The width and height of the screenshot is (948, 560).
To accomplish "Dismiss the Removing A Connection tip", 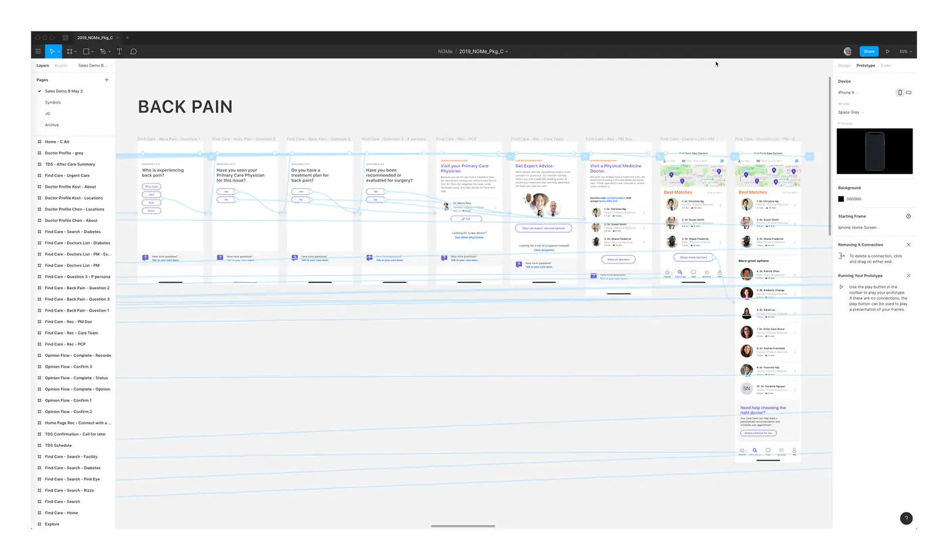I will [908, 244].
